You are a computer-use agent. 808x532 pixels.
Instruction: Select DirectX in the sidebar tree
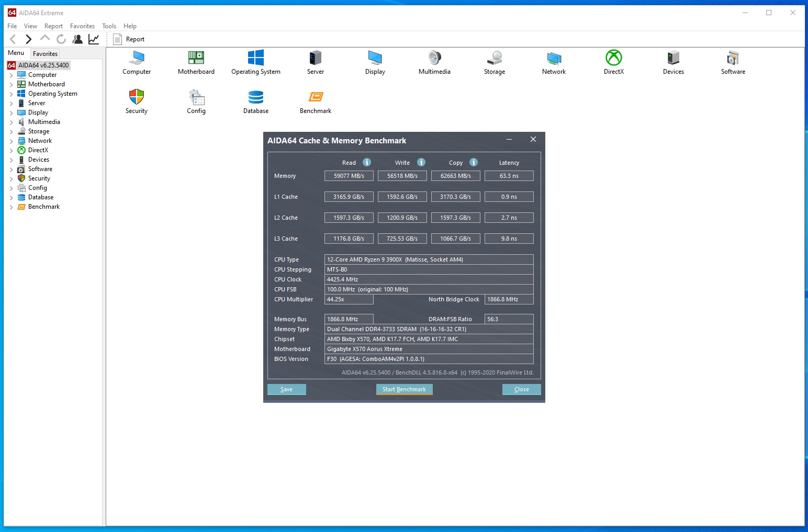coord(38,150)
